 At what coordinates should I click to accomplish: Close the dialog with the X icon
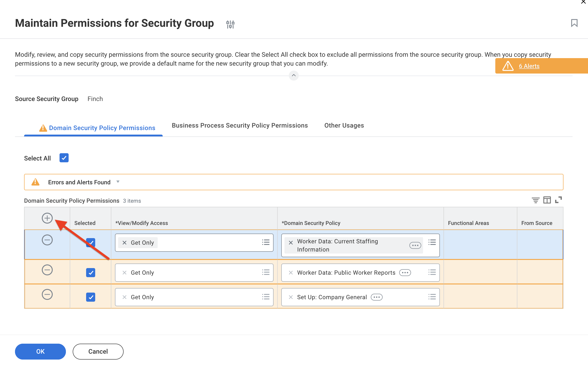(583, 2)
